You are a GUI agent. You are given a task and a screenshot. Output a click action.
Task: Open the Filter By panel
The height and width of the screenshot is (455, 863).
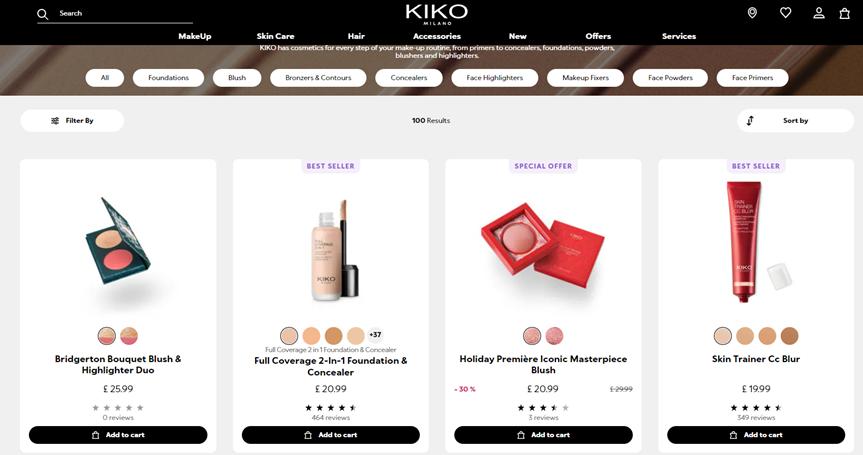coord(72,120)
